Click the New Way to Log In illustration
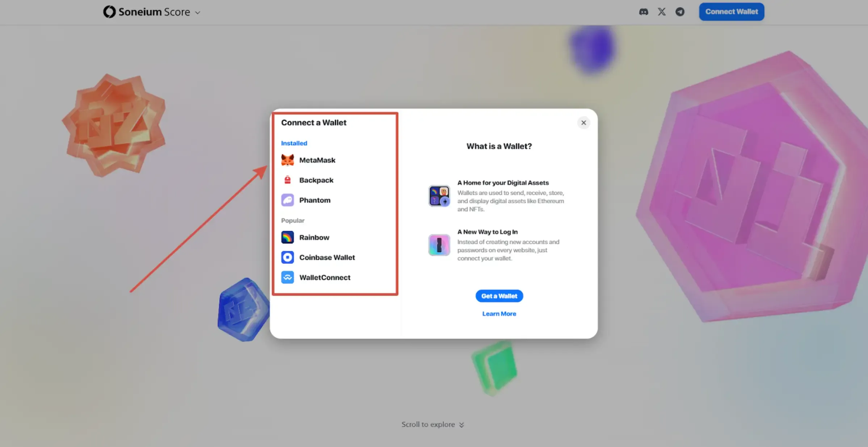Viewport: 868px width, 447px height. pos(439,245)
